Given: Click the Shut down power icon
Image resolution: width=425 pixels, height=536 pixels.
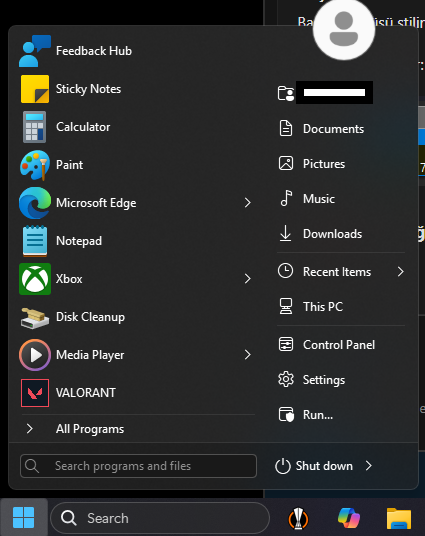Looking at the screenshot, I should click(283, 466).
